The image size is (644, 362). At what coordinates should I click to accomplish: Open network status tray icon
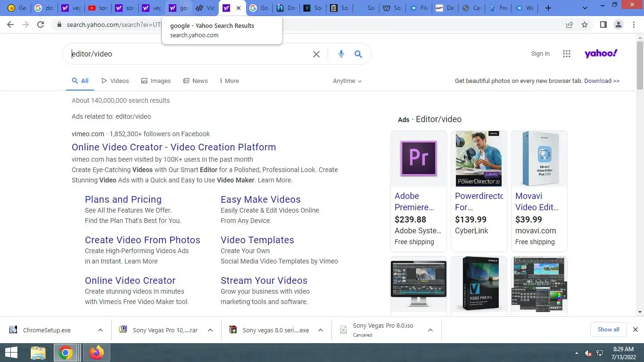[x=600, y=353]
